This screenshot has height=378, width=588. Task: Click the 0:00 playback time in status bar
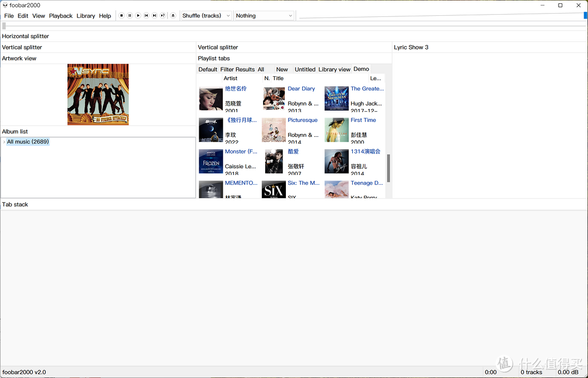(x=491, y=373)
